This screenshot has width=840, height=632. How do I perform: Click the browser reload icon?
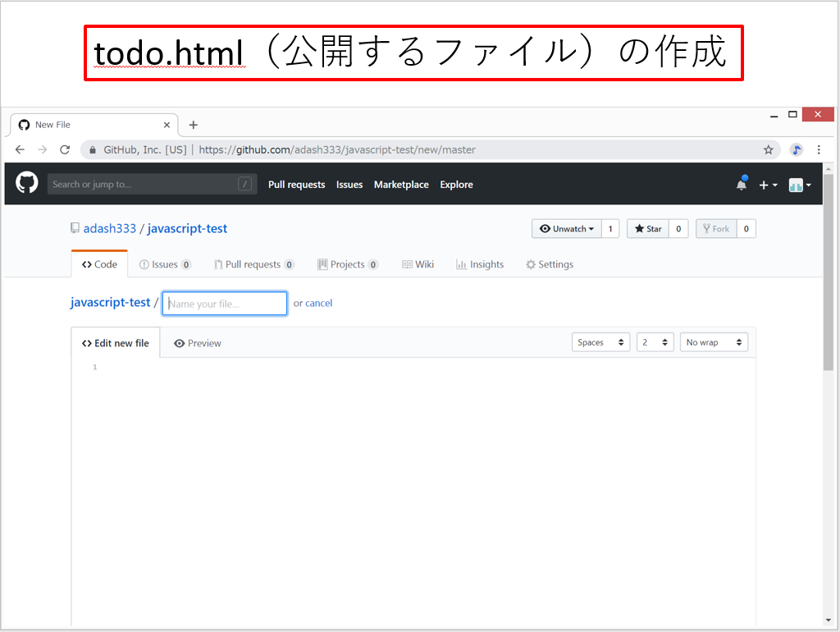(65, 150)
